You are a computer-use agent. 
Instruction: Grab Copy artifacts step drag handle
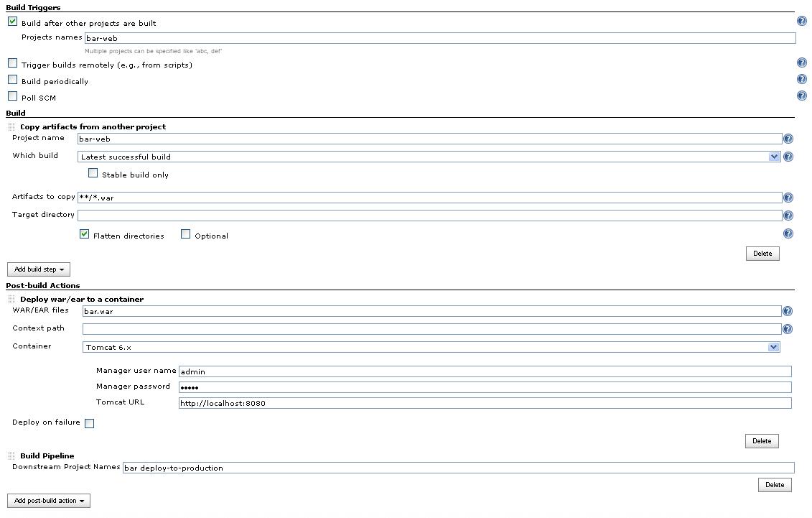[x=11, y=127]
